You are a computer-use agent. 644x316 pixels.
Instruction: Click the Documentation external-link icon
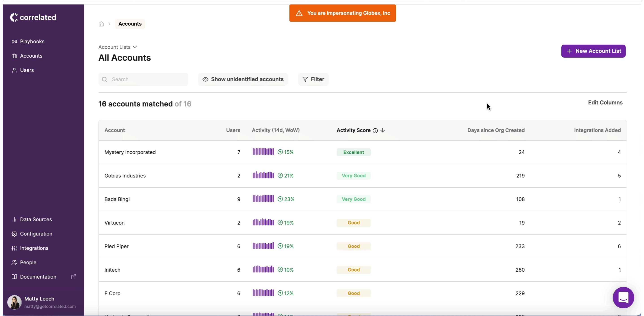point(74,277)
